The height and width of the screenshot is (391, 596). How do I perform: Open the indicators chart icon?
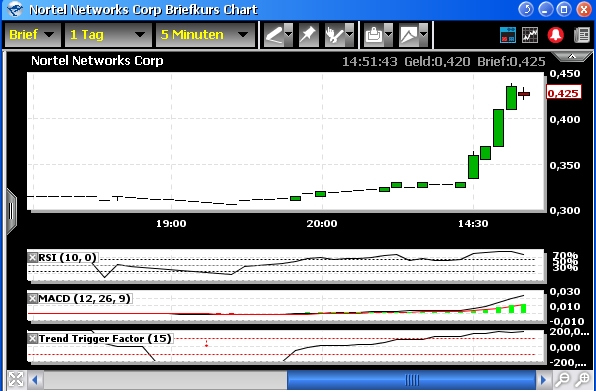[x=530, y=35]
